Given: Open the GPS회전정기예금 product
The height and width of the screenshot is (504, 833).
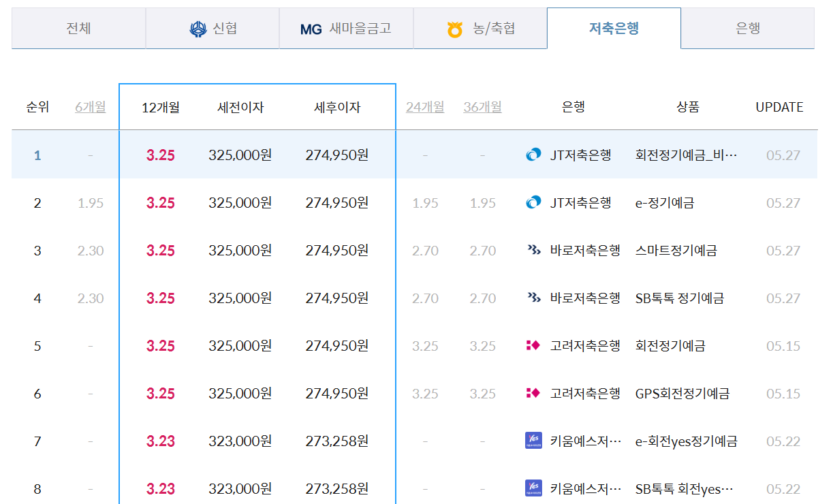Looking at the screenshot, I should click(x=682, y=394).
